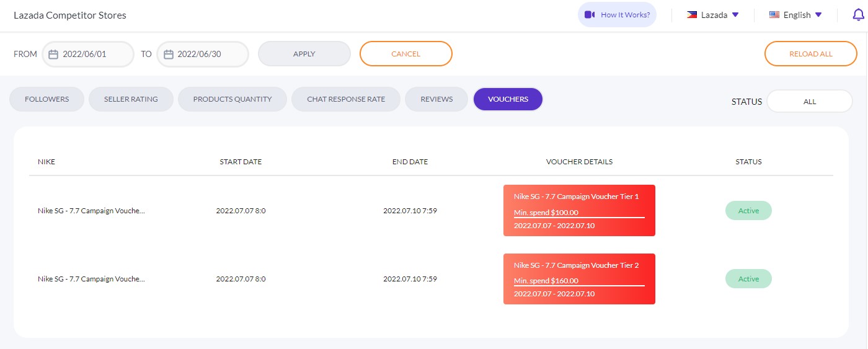Click the APPLY button
Image resolution: width=868 pixels, height=349 pixels.
tap(304, 54)
